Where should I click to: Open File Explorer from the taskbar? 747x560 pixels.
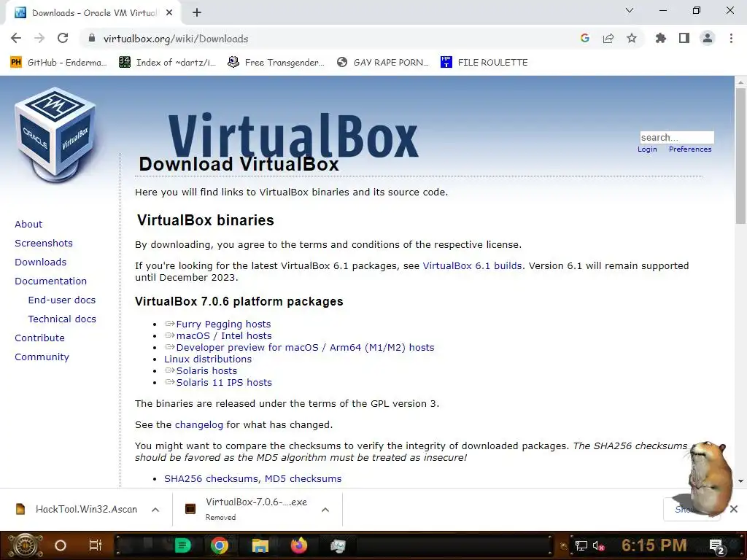click(x=260, y=545)
